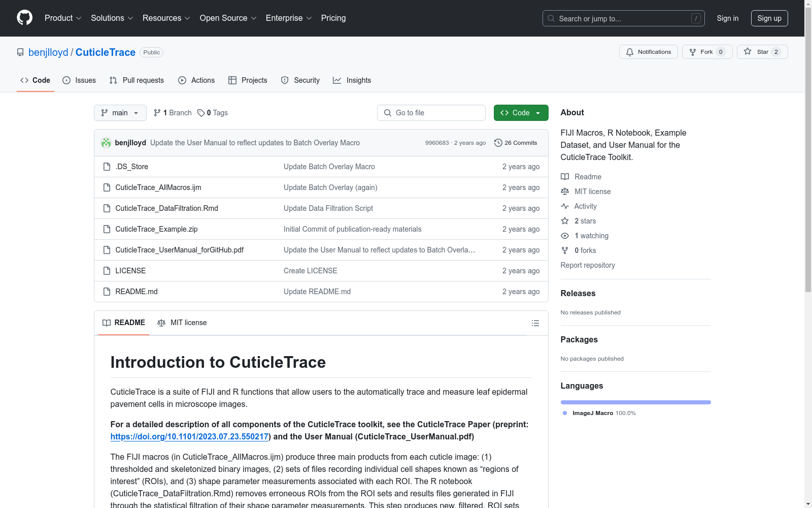Open commit hash 9960683
Image resolution: width=812 pixels, height=508 pixels.
pos(437,143)
